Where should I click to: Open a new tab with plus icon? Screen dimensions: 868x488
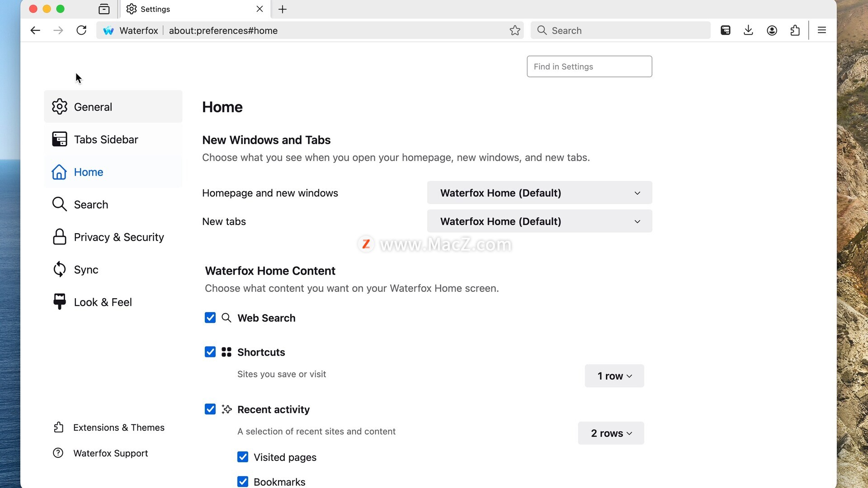(283, 9)
